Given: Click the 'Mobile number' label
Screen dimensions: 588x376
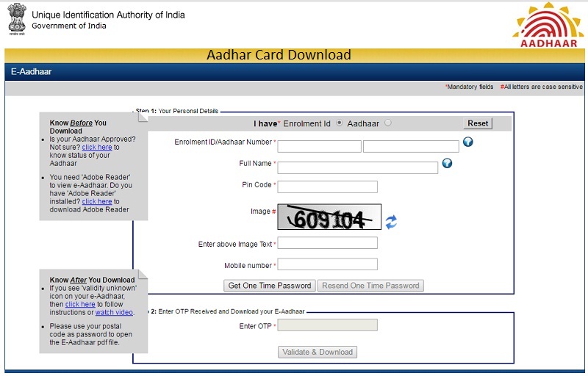Looking at the screenshot, I should 248,266.
